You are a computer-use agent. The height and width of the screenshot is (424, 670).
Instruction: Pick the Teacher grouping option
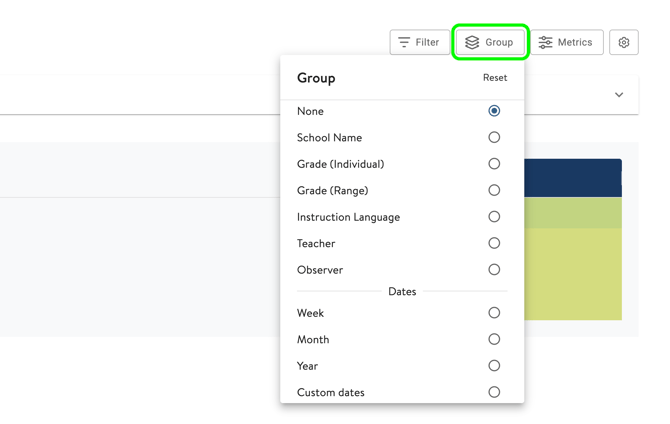point(494,243)
